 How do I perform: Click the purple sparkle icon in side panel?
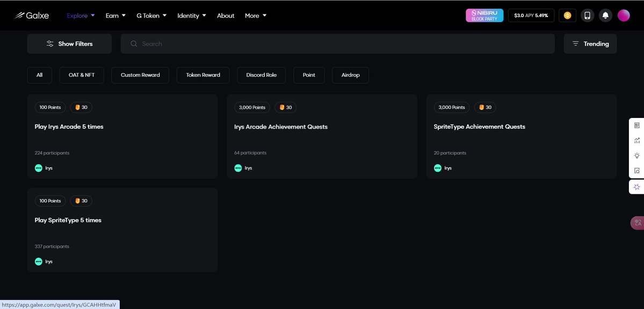(x=636, y=187)
